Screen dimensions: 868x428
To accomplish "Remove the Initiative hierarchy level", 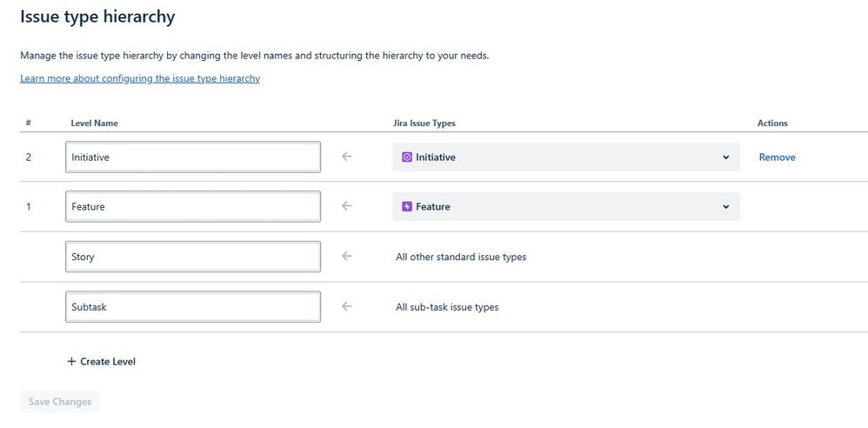I will coord(777,157).
